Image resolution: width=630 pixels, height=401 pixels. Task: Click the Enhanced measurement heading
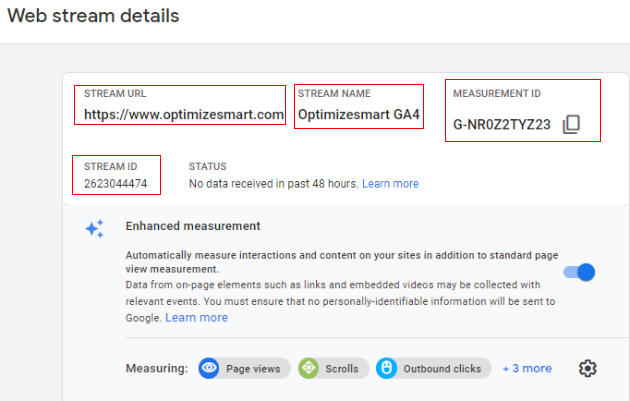193,226
